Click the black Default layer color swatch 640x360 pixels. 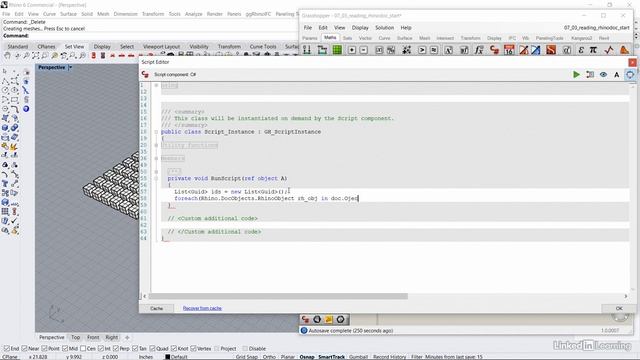(167, 357)
